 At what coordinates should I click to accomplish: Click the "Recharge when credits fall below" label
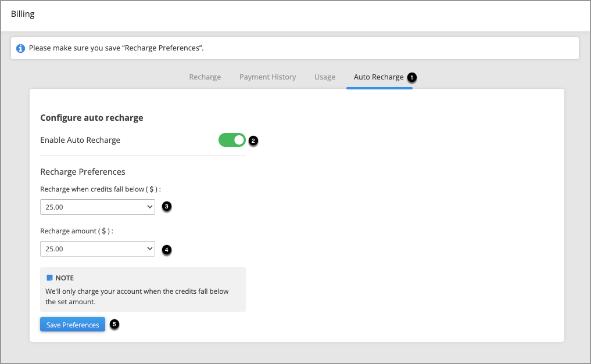tap(101, 189)
